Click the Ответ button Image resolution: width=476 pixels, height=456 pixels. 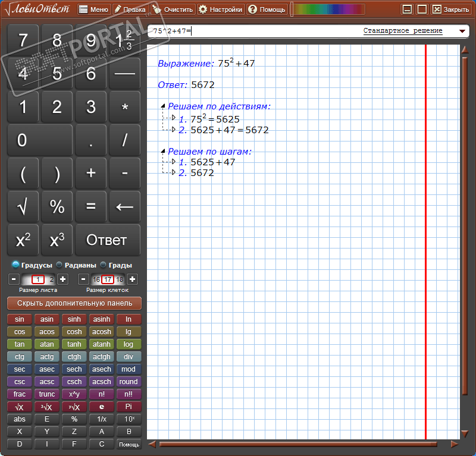pos(108,240)
